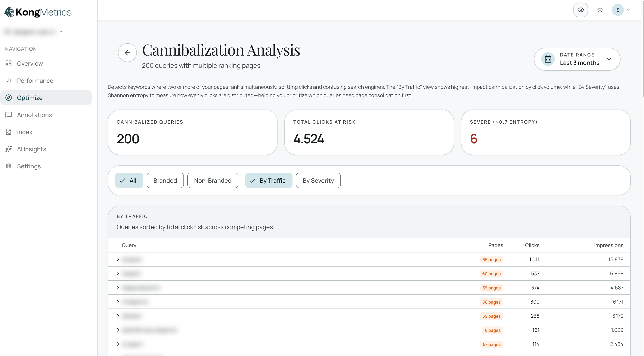
Task: Filter by Branded queries
Action: click(165, 180)
